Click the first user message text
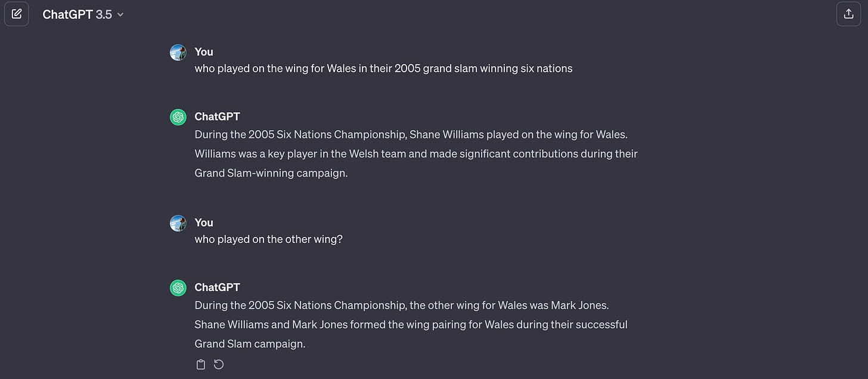The width and height of the screenshot is (868, 379). click(x=383, y=68)
